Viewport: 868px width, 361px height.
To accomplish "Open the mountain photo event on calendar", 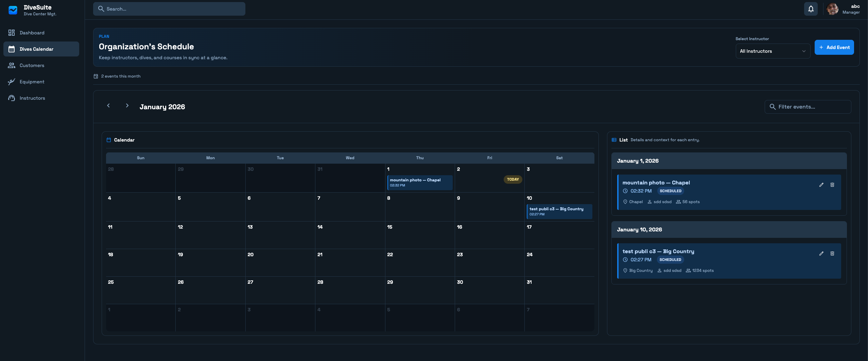I will (x=420, y=182).
